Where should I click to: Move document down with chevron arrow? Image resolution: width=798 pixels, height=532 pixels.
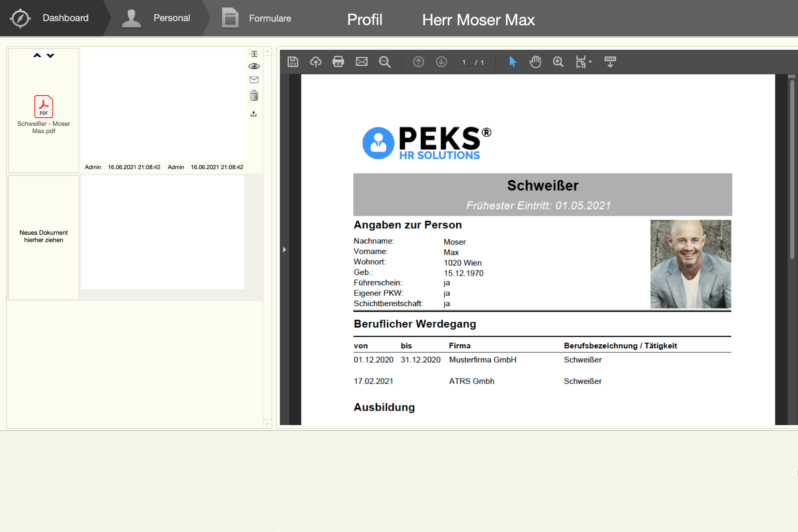[50, 55]
